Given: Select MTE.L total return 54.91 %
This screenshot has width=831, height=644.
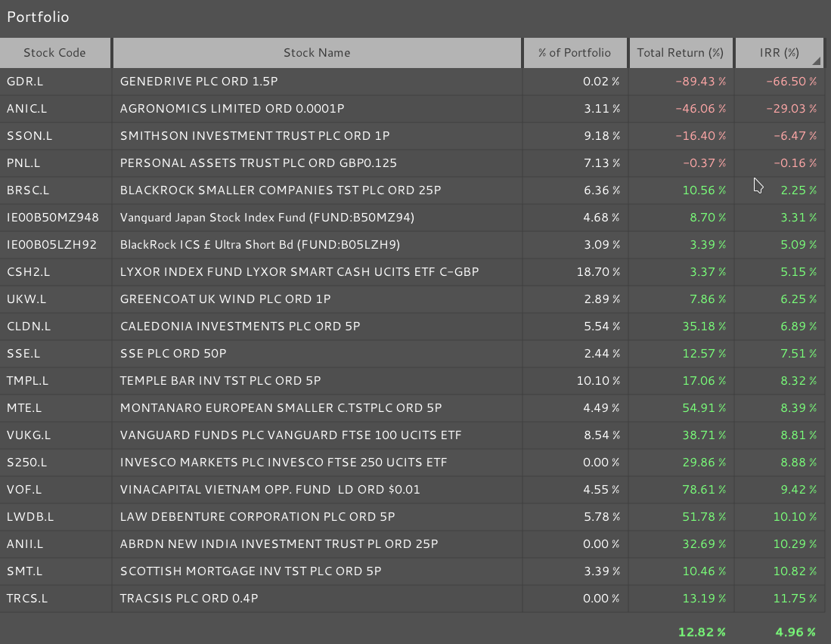Looking at the screenshot, I should pyautogui.click(x=704, y=408).
